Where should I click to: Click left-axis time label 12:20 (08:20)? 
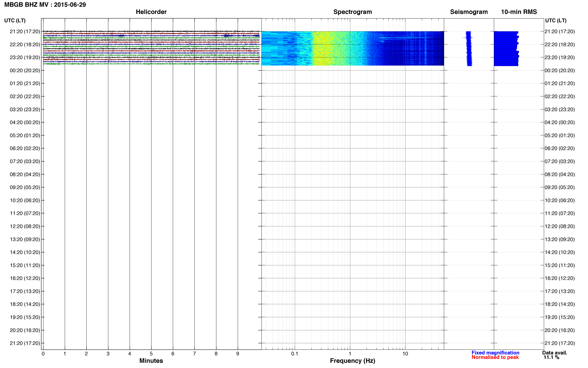25,226
